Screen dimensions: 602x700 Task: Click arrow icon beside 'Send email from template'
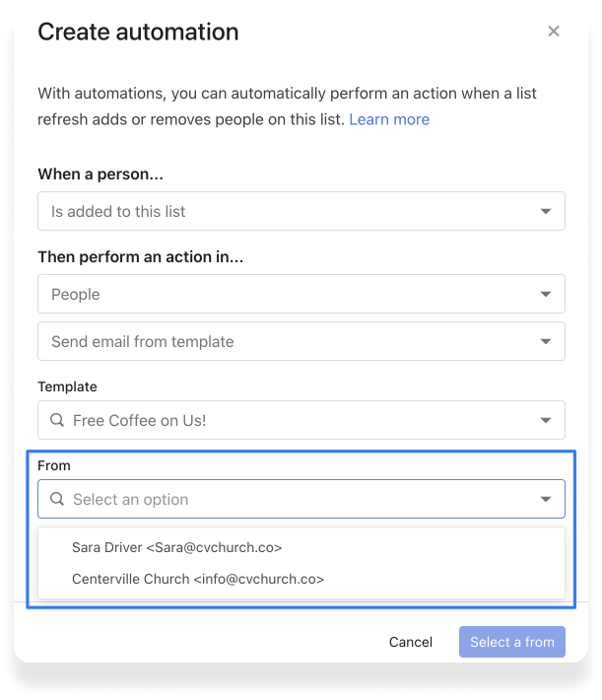click(546, 341)
